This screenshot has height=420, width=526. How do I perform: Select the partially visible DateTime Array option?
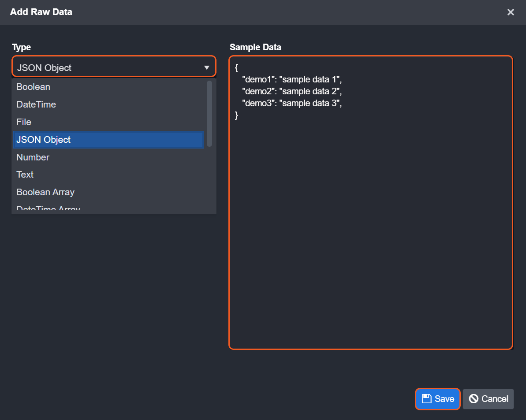[x=48, y=208]
